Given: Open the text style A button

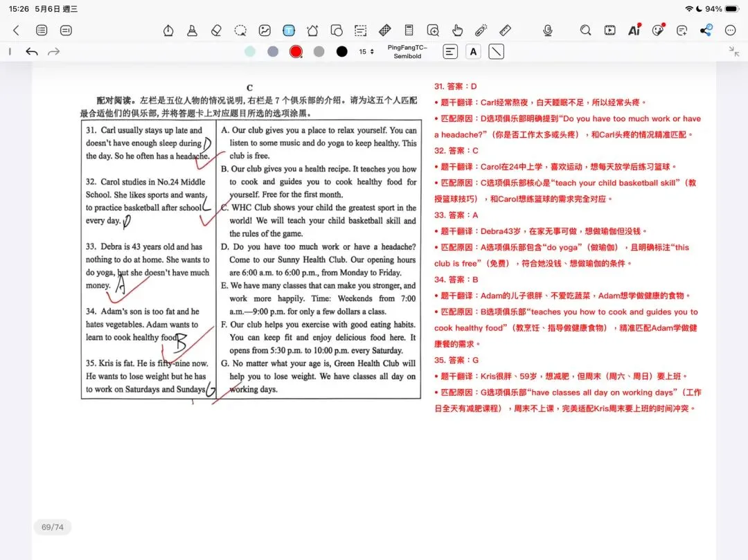Looking at the screenshot, I should (473, 51).
